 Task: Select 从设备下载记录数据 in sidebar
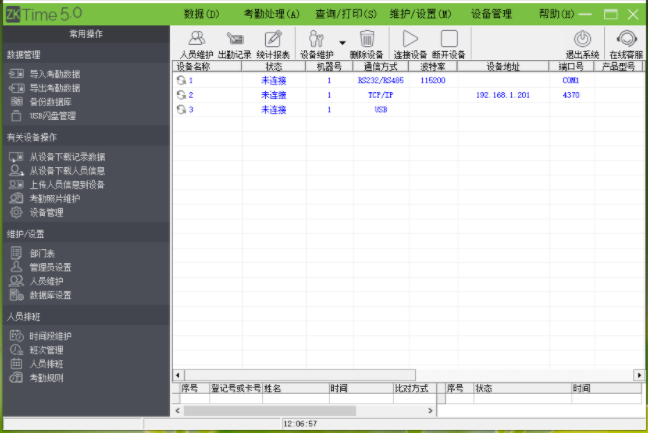[67, 157]
